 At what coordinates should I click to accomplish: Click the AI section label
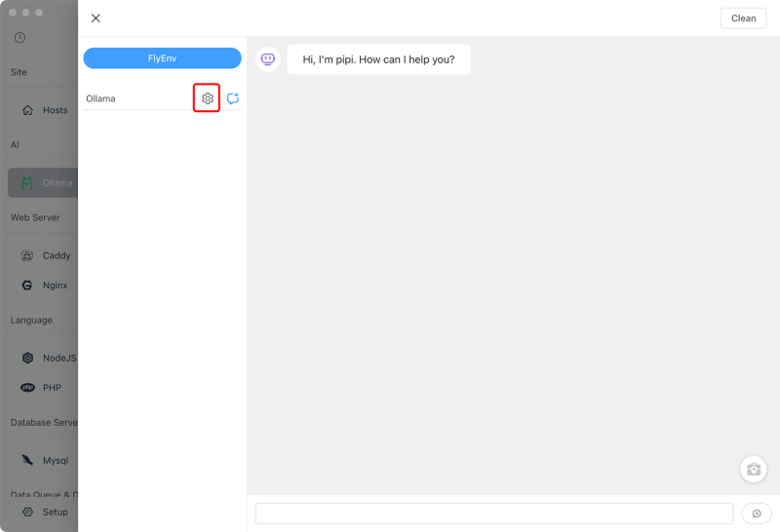coord(15,145)
